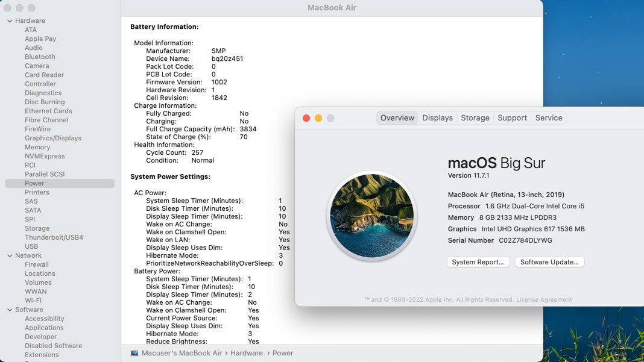The image size is (644, 362).
Task: Open Applications under Software section
Action: (x=44, y=328)
